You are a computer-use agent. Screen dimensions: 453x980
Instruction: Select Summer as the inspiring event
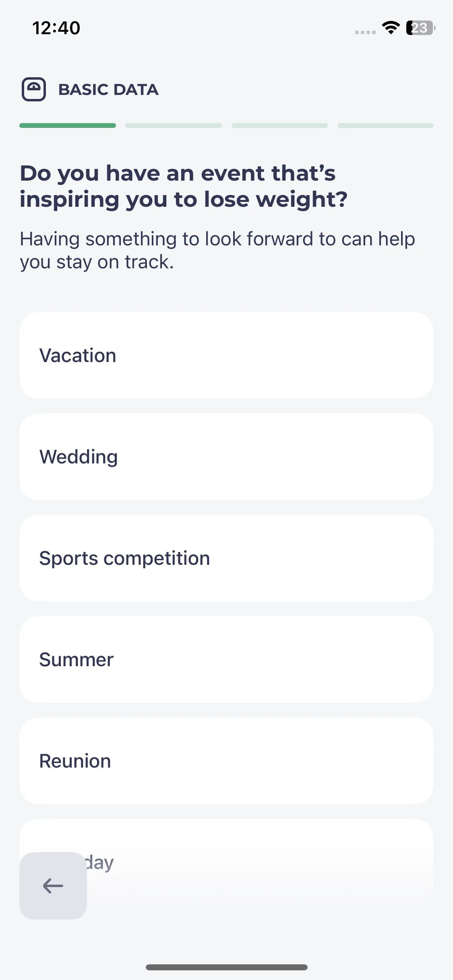[226, 659]
